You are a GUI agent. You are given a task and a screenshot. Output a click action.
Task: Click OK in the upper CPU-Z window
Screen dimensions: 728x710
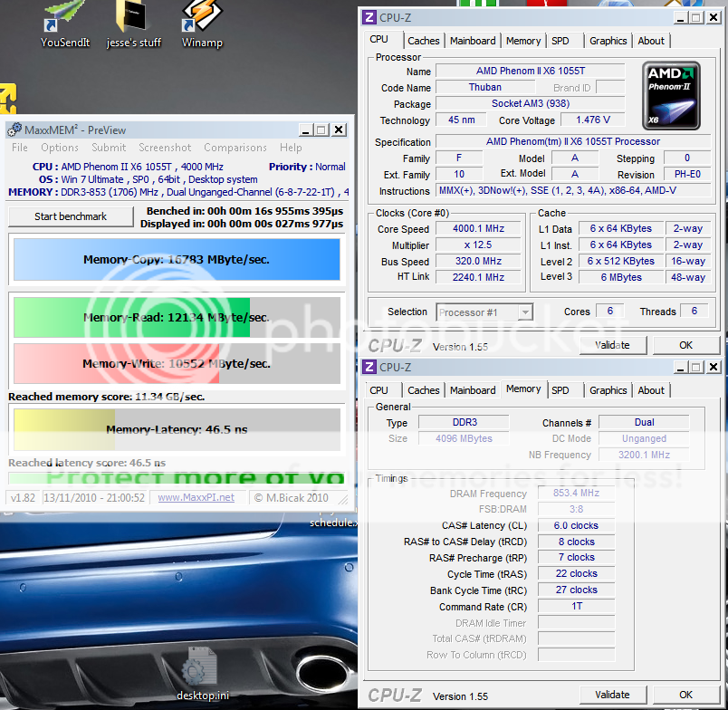tap(685, 345)
